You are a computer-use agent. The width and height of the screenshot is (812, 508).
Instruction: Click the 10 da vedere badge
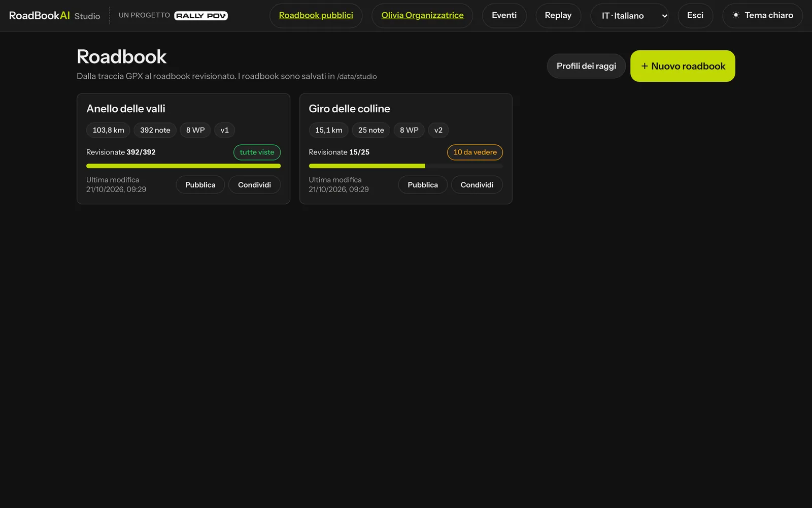[x=475, y=152]
